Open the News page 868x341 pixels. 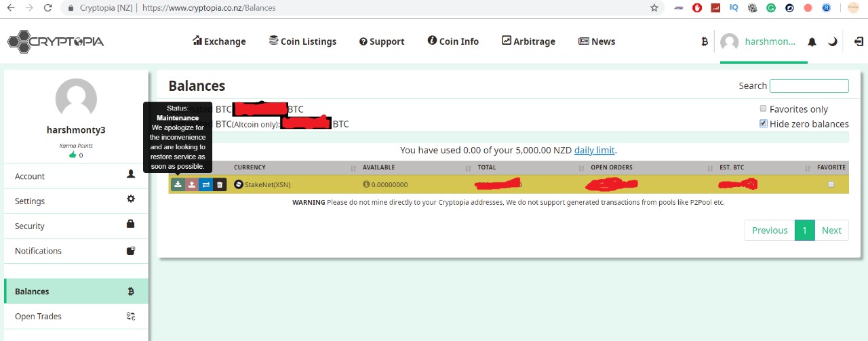pos(597,41)
